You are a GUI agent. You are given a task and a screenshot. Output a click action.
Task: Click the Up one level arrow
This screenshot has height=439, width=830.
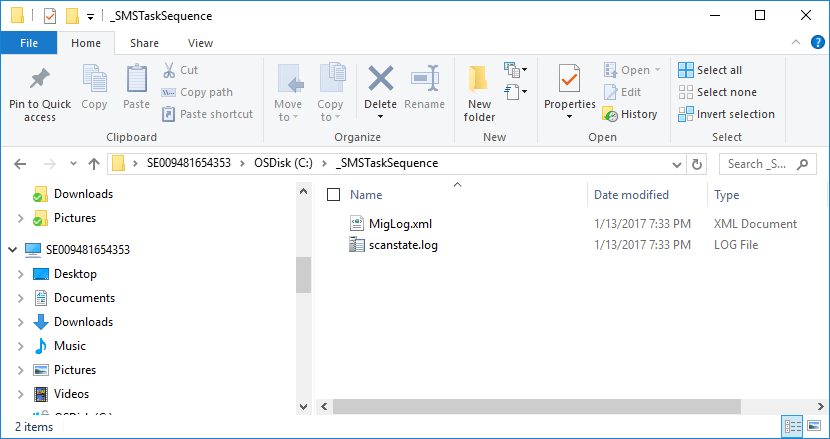(94, 164)
